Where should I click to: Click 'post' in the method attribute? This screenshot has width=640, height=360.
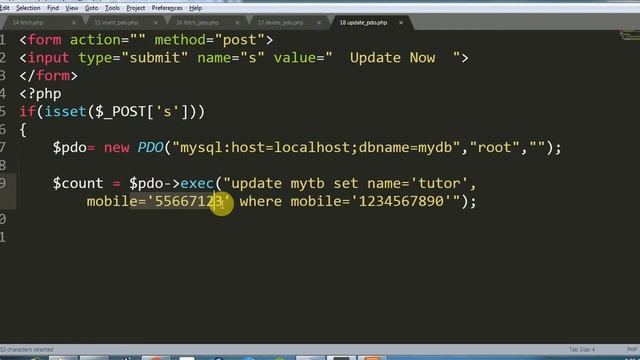tap(240, 40)
